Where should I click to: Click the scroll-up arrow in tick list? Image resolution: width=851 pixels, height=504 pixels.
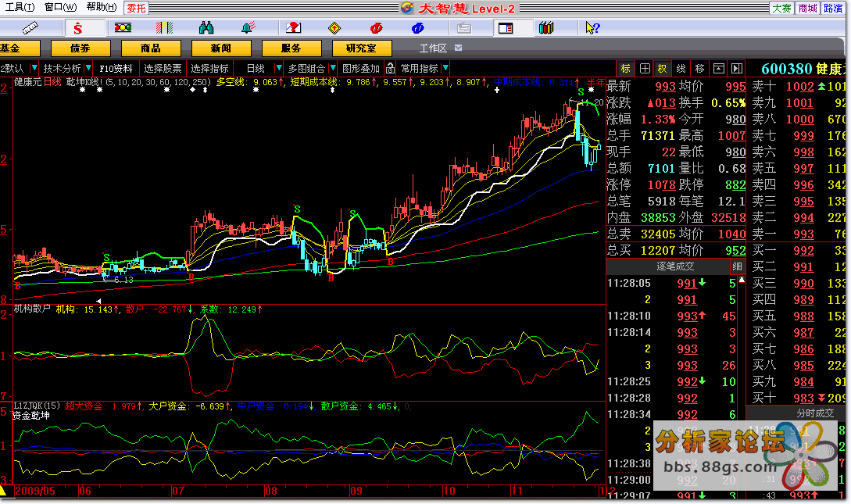pyautogui.click(x=742, y=280)
